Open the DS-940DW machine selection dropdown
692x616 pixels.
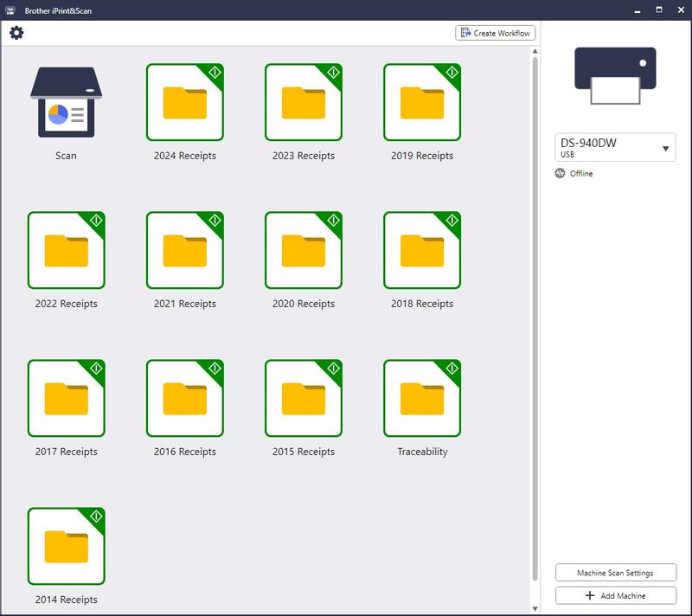point(617,147)
